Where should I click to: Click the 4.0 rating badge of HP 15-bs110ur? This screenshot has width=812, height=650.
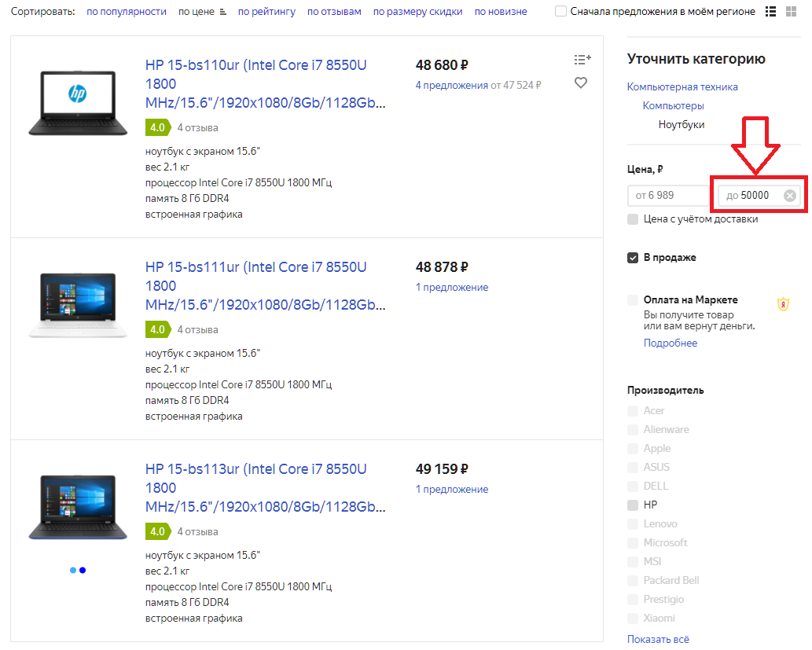pyautogui.click(x=158, y=127)
